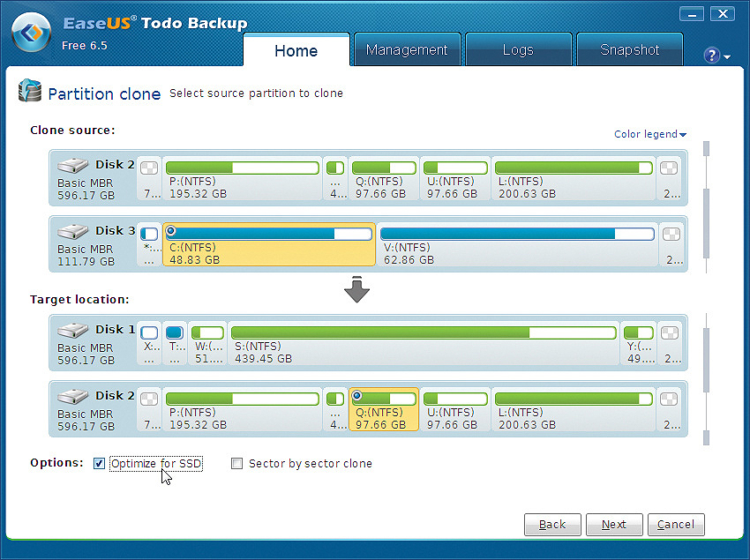Select Disk 2 drive icon in Clone source

pyautogui.click(x=72, y=165)
